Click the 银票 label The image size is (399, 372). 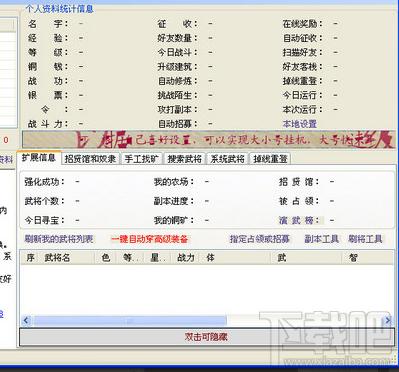pos(48,95)
